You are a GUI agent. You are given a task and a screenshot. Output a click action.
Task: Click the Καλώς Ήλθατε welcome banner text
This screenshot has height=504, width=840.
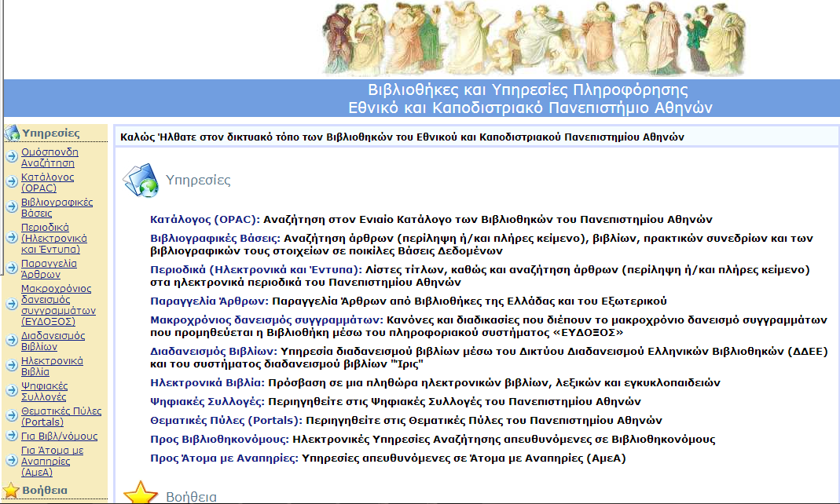[402, 137]
